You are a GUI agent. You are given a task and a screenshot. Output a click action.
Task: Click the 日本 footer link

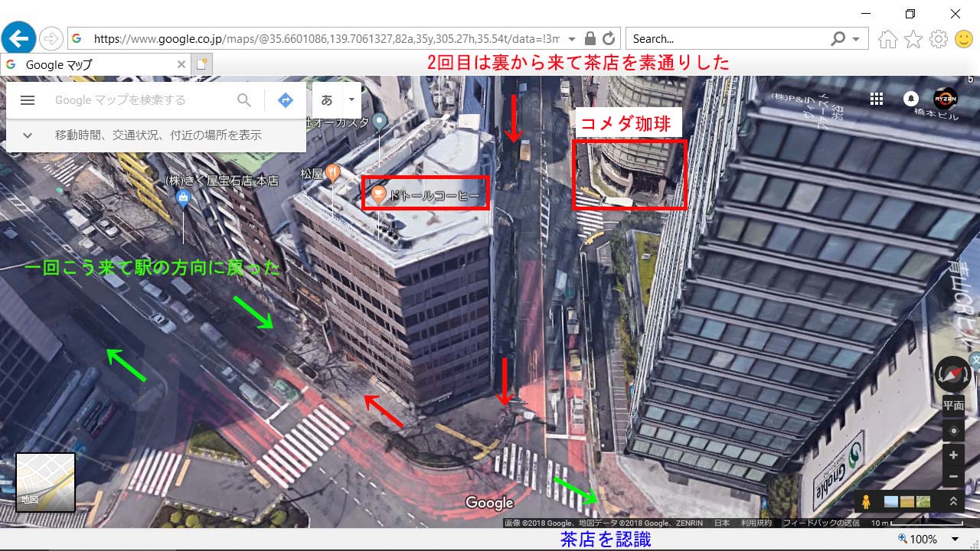coord(722,523)
